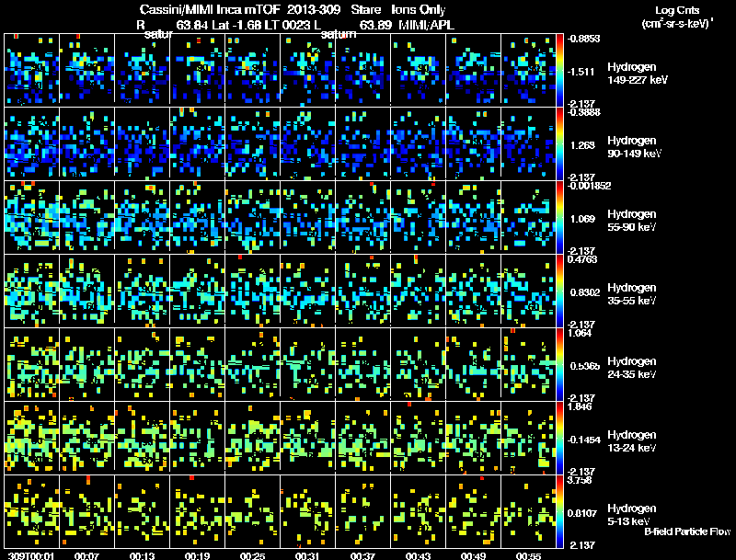The image size is (736, 560).
Task: Select the 309T00:01 time label
Action: 31,555
